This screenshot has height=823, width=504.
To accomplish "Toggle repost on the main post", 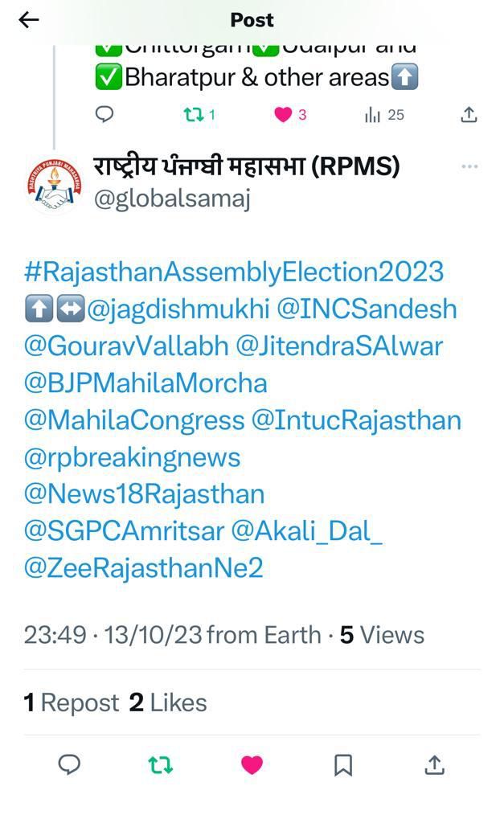I will (161, 765).
